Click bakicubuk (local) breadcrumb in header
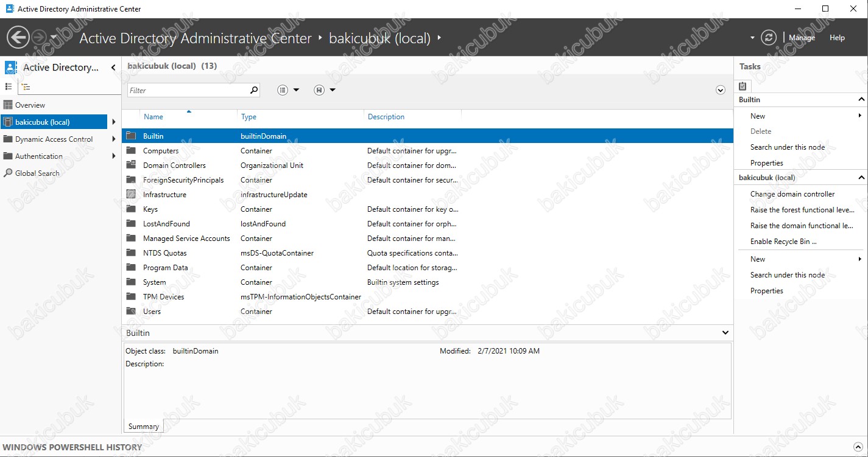 coord(379,38)
